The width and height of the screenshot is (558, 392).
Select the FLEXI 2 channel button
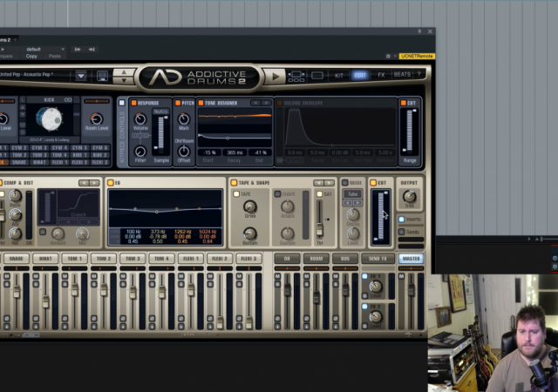pyautogui.click(x=220, y=259)
